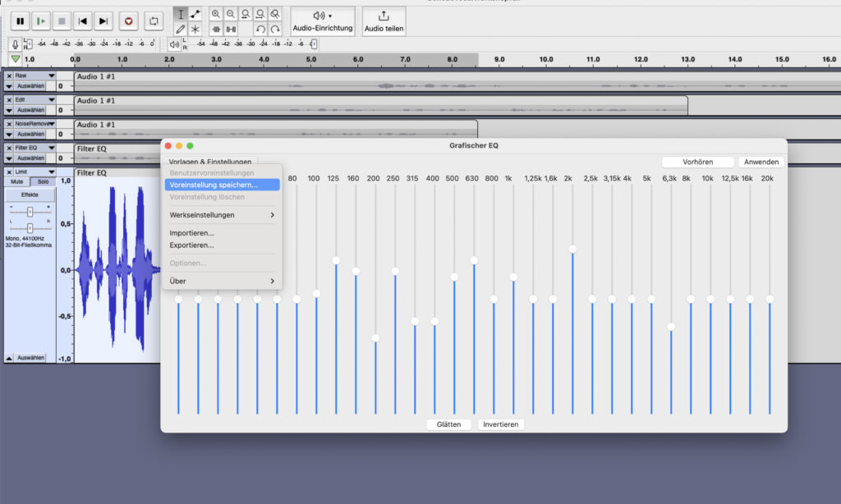
Task: Click the microphone record meter icon
Action: coord(15,44)
